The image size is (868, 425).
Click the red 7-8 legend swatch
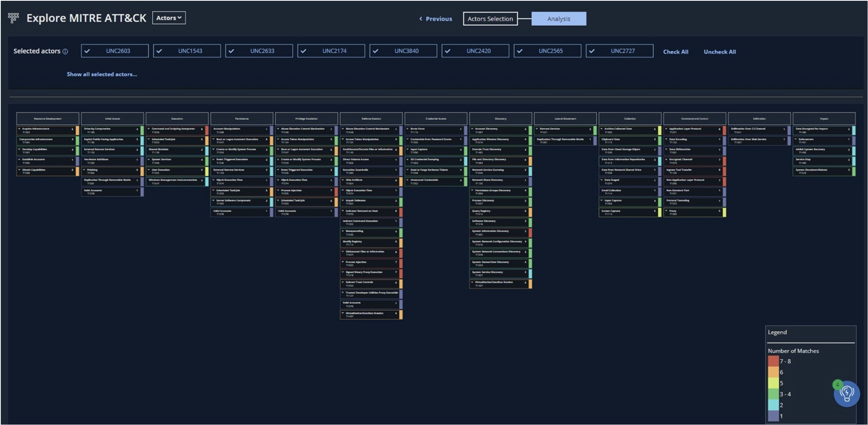(773, 361)
